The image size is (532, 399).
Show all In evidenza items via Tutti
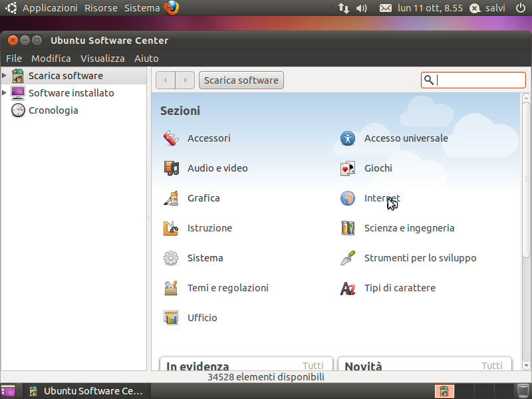(313, 365)
